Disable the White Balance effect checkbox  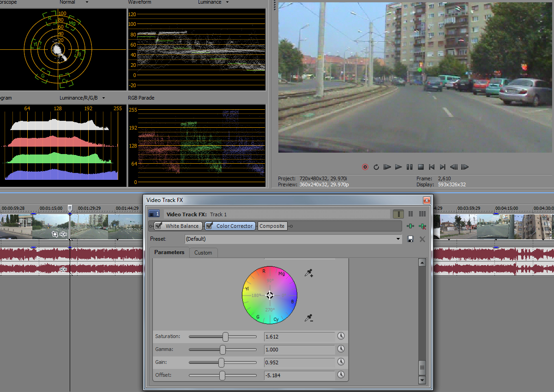[159, 226]
